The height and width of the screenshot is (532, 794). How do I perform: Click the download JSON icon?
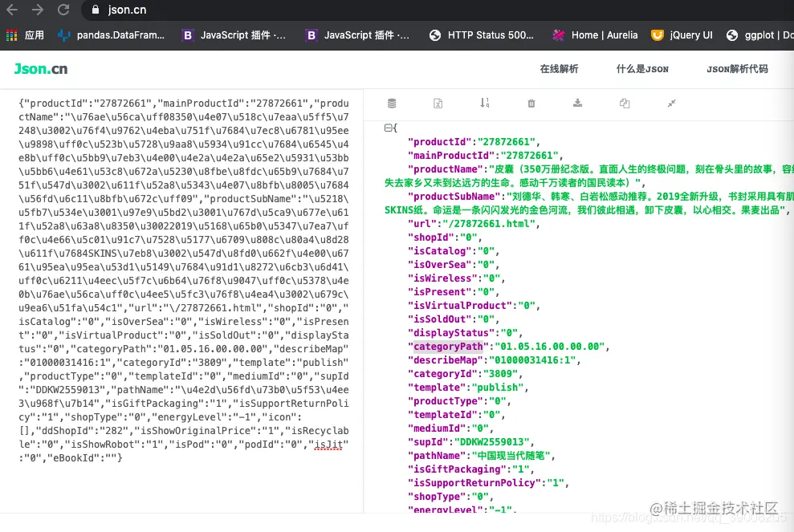tap(577, 103)
